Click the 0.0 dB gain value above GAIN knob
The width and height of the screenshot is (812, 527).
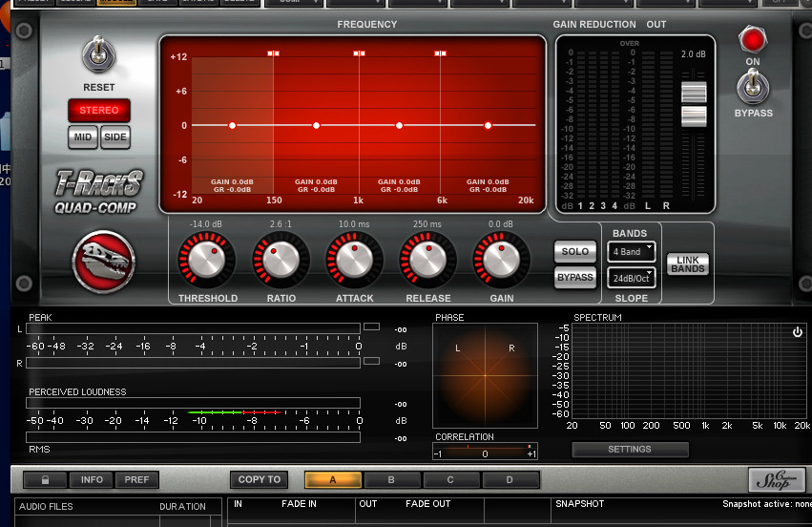[501, 223]
